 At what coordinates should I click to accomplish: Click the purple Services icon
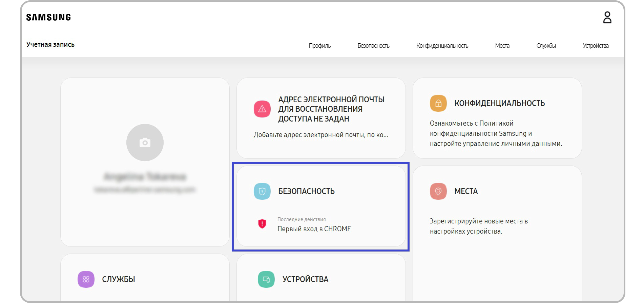pyautogui.click(x=86, y=279)
